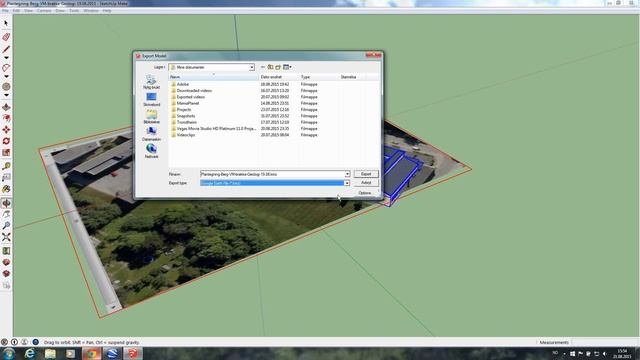Select the Arc tool
Image resolution: width=640 pixels, height=360 pixels.
tap(6, 68)
